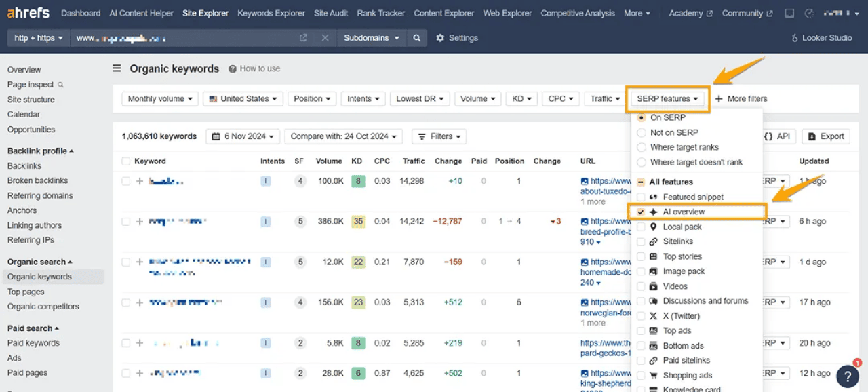Open the chat bubble with notification badge

(x=848, y=376)
